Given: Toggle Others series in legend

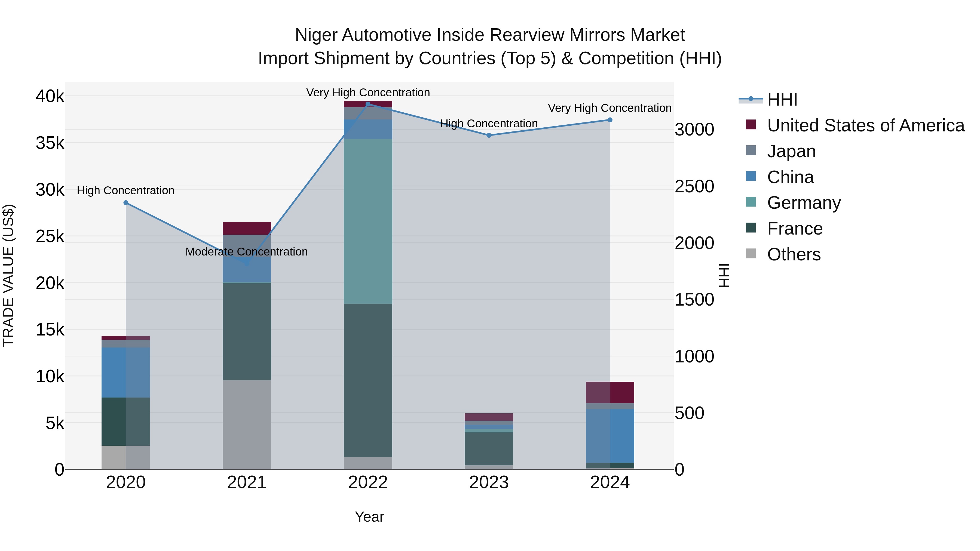Looking at the screenshot, I should tap(783, 254).
